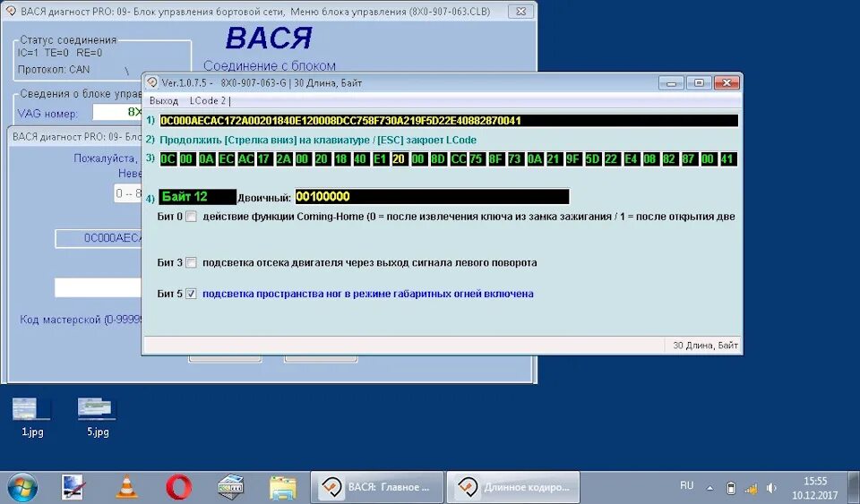This screenshot has width=860, height=504.
Task: Select byte cell 08
Action: point(650,159)
